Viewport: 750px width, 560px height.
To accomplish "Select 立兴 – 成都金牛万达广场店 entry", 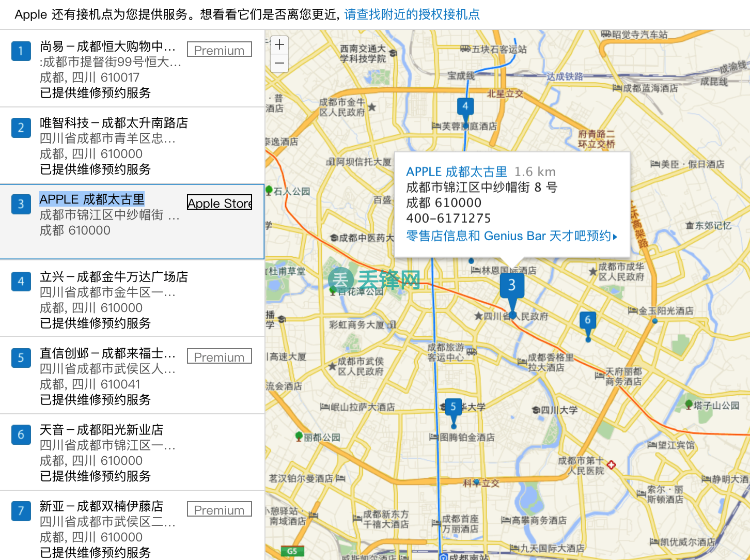I will click(132, 299).
